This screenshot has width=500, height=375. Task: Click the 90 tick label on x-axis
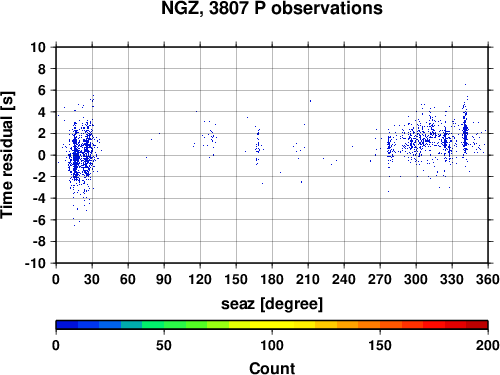coord(164,279)
